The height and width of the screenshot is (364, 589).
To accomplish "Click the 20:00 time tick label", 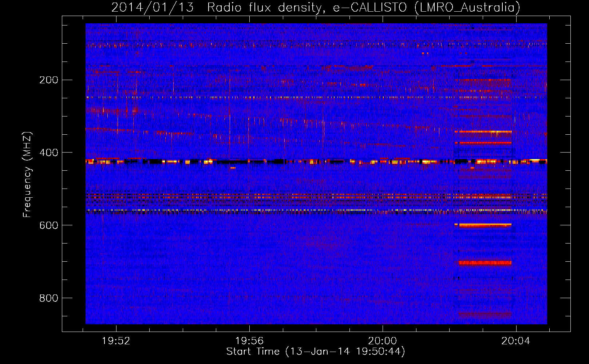I will tap(383, 341).
